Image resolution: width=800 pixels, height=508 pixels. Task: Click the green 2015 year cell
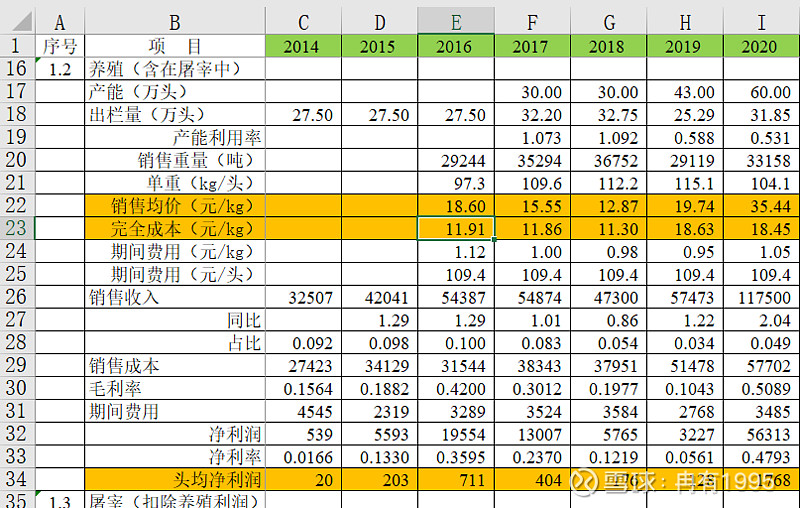380,46
